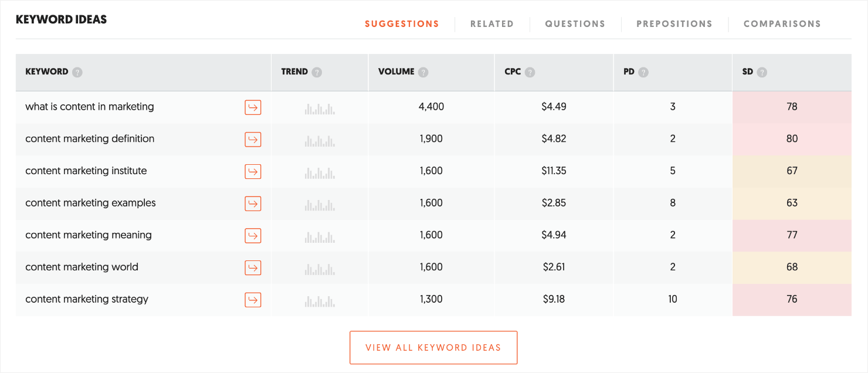Image resolution: width=868 pixels, height=373 pixels.
Task: Click the question mark next to VOLUME
Action: coord(423,72)
